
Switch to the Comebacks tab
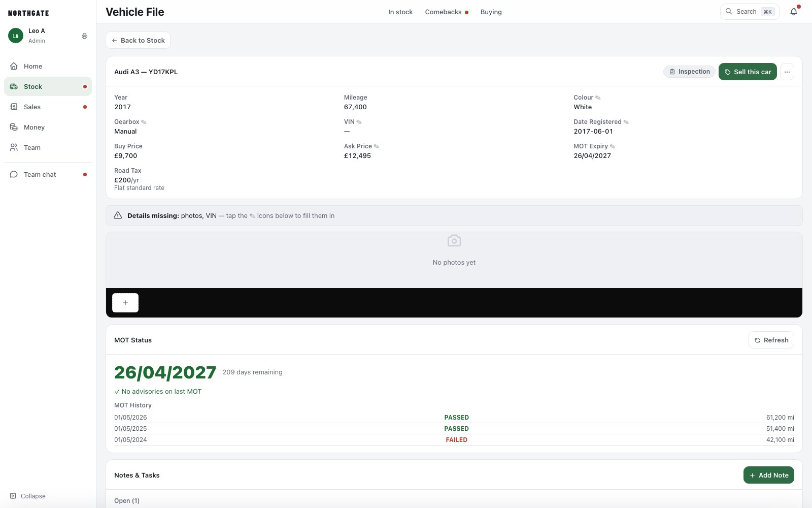[447, 12]
